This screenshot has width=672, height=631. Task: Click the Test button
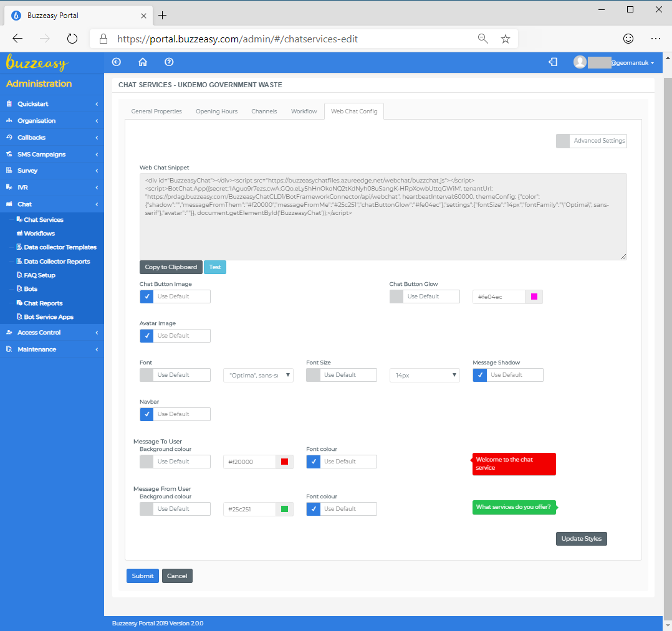[x=215, y=267]
